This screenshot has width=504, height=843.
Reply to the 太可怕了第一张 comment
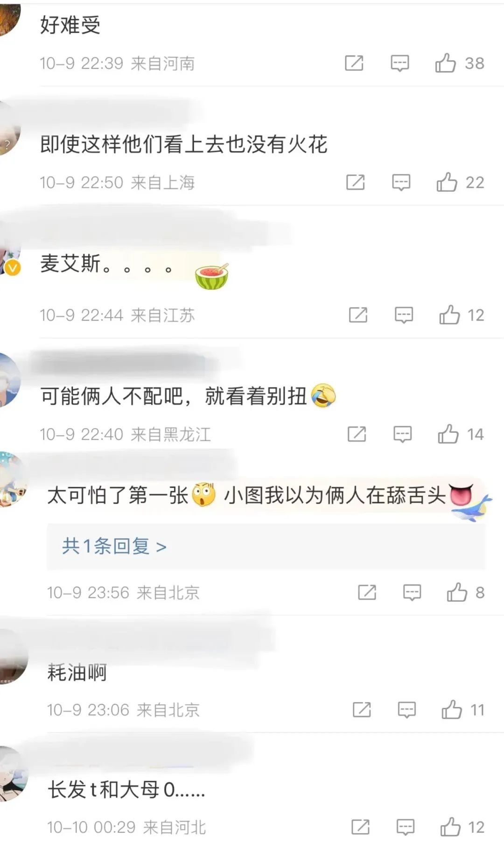(412, 592)
